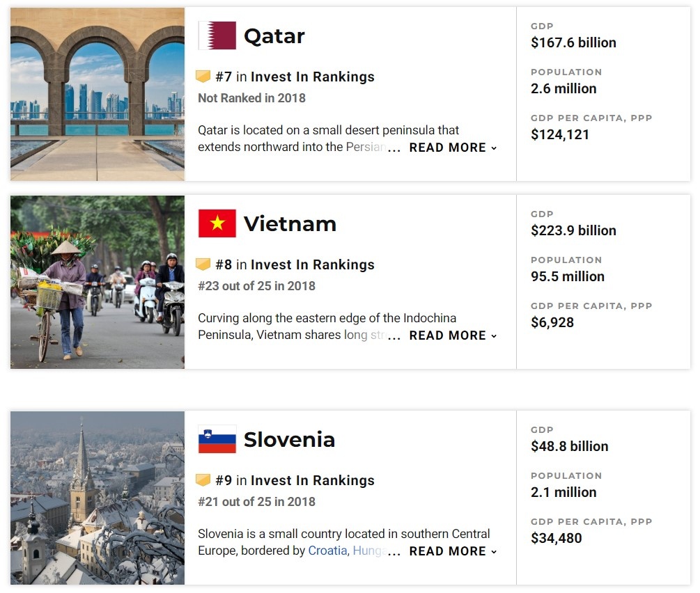This screenshot has width=700, height=593.
Task: Open Invest In Rankings link for Qatar
Action: tap(312, 77)
